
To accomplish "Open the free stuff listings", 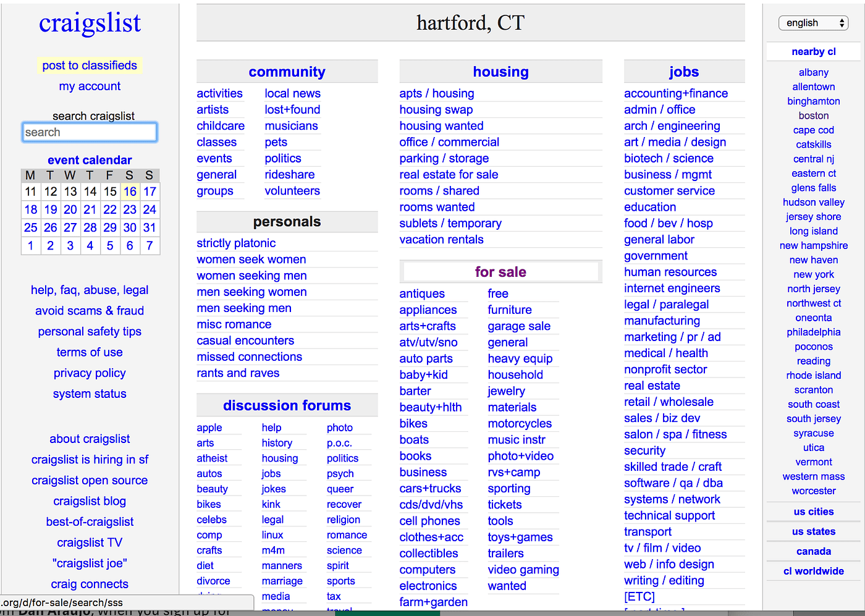I will 498,293.
